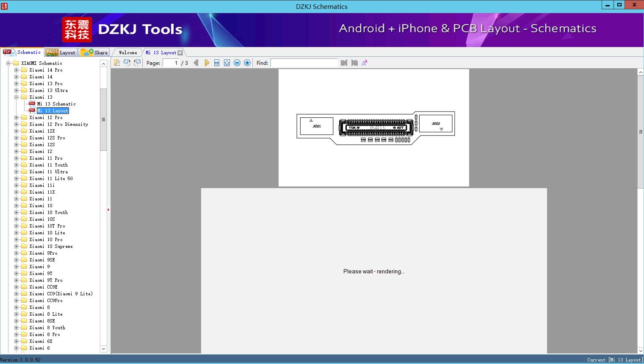Expand the Xiaomi 14 tree node
Viewport: 644px width, 364px height.
(x=16, y=77)
